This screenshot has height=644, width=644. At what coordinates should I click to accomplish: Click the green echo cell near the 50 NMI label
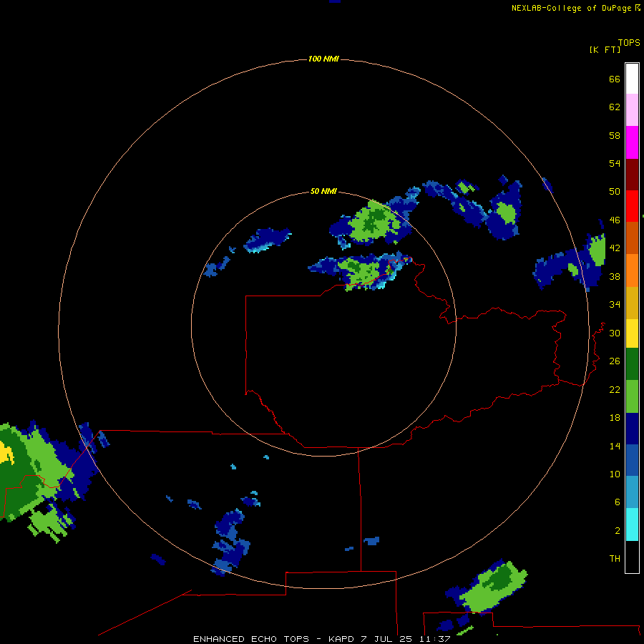(x=374, y=222)
